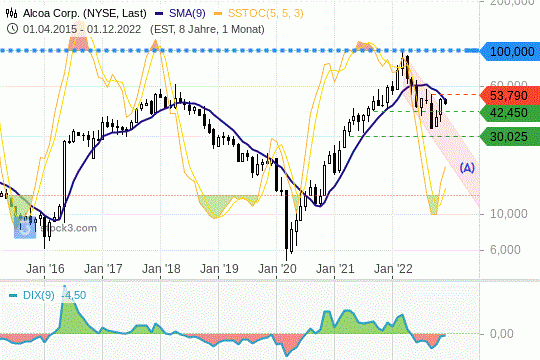Image resolution: width=540 pixels, height=360 pixels.
Task: Click the Jan '18 time axis label
Action: (161, 269)
